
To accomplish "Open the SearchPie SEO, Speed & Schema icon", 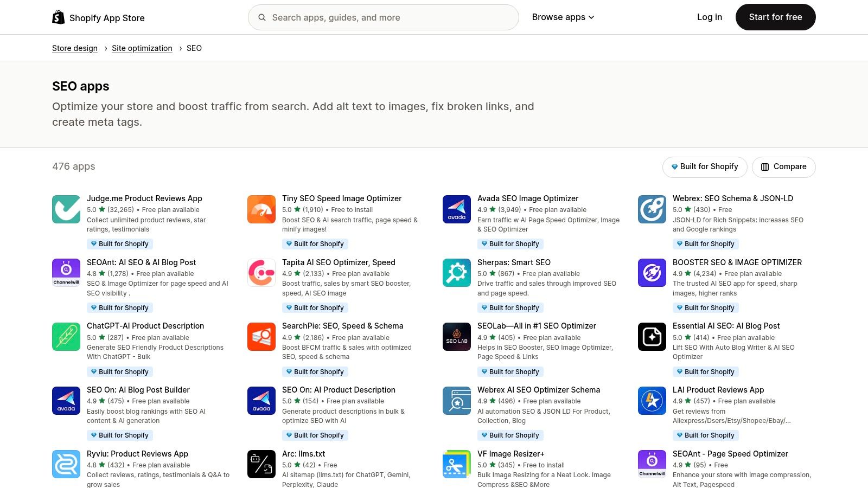I will click(x=261, y=337).
